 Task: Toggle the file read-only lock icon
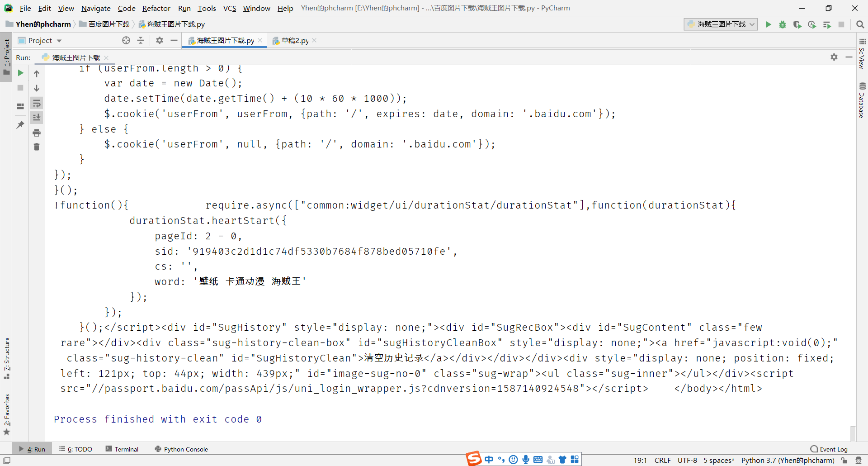[x=844, y=460]
